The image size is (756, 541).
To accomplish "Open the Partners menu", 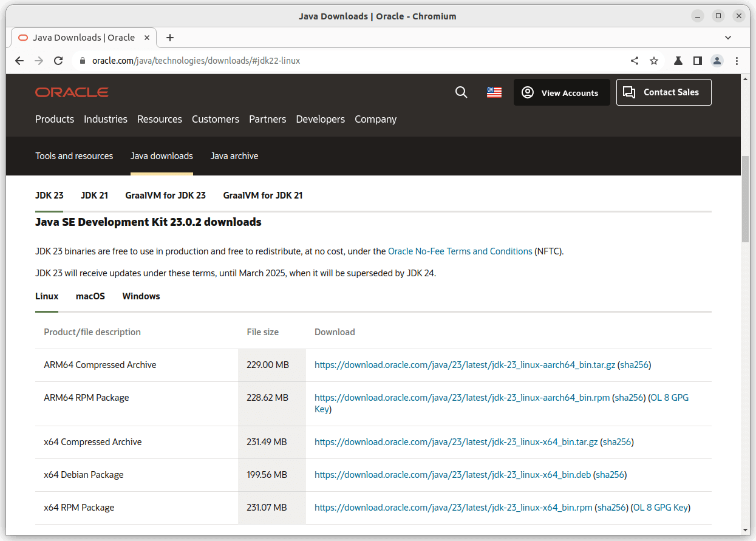I will pos(268,119).
